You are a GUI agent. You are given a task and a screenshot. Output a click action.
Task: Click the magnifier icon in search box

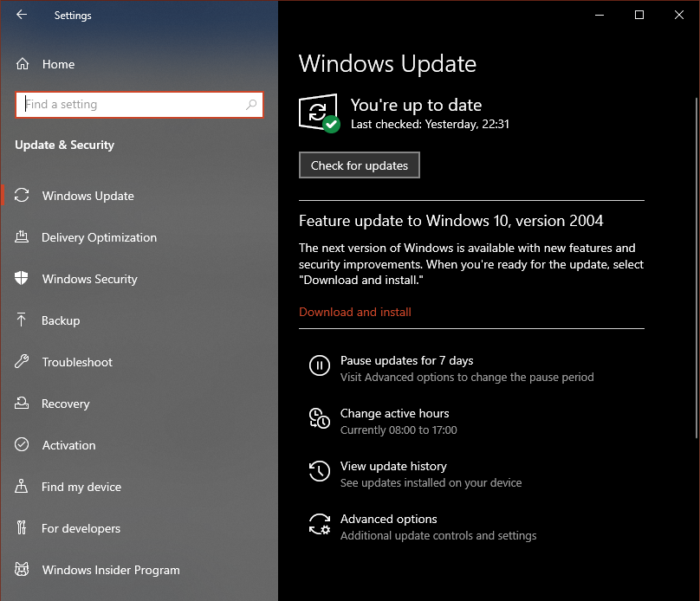[x=251, y=105]
